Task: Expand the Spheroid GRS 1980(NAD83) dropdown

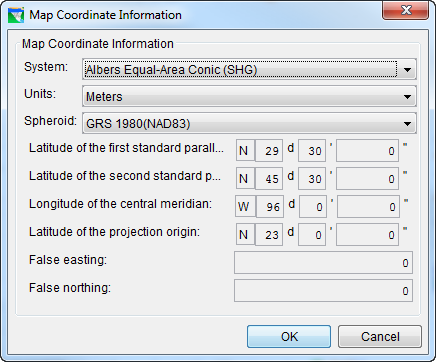Action: coord(249,123)
